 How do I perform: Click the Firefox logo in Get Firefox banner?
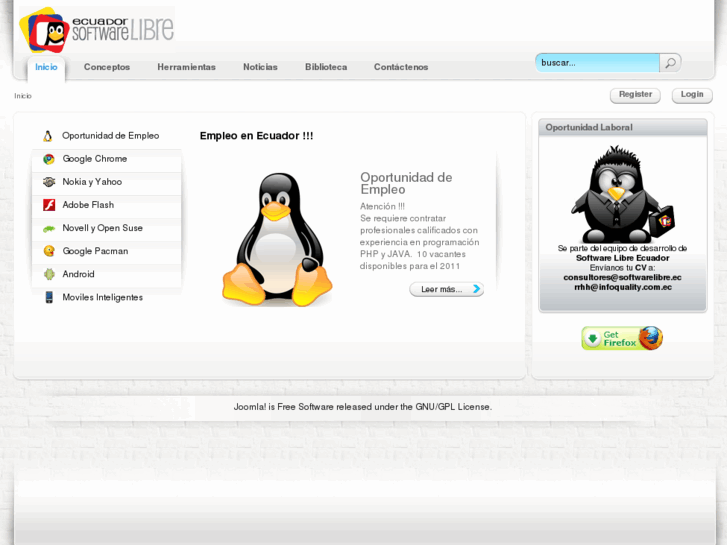(x=650, y=338)
